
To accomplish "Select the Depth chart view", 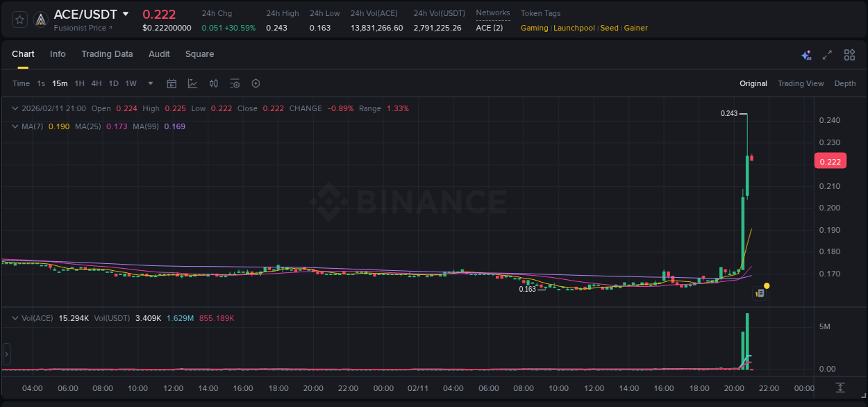I will 844,83.
